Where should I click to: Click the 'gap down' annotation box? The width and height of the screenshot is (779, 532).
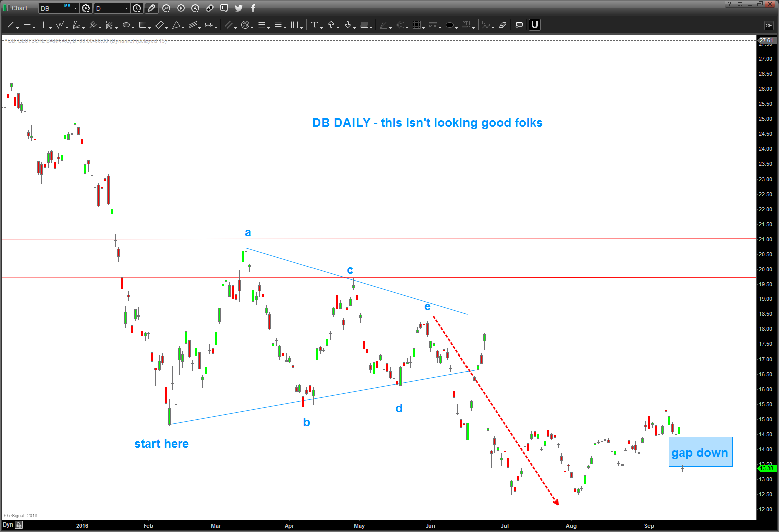tap(700, 452)
